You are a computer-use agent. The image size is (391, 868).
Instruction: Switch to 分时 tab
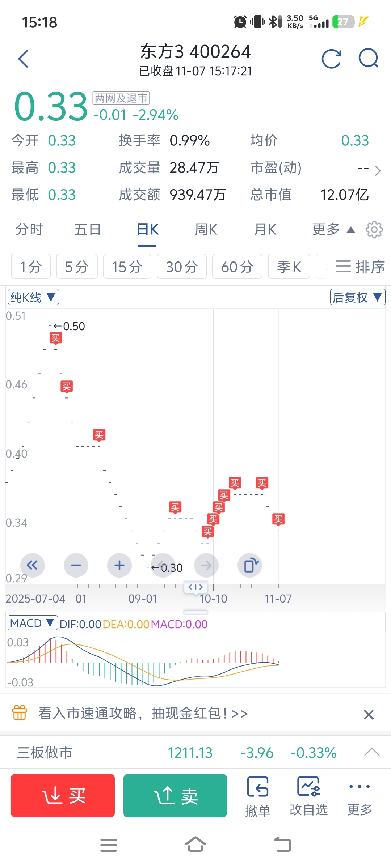[29, 229]
